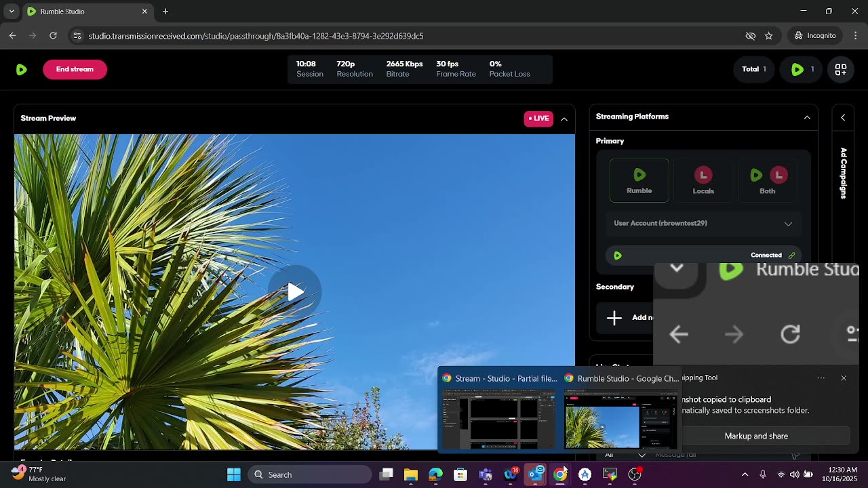Image resolution: width=868 pixels, height=488 pixels.
Task: Click the browser address bar URL
Action: coord(256,36)
